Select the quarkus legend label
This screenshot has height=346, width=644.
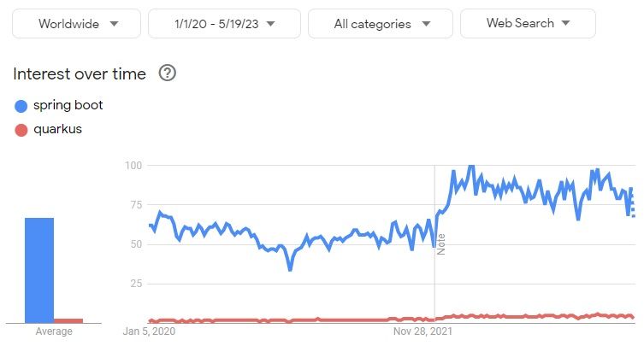[x=57, y=129]
